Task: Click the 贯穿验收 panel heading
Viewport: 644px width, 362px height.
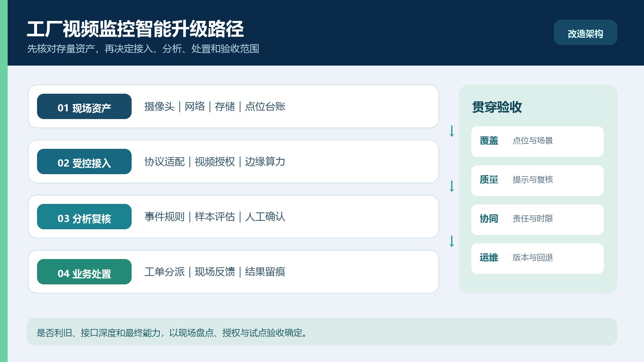Action: click(x=497, y=107)
